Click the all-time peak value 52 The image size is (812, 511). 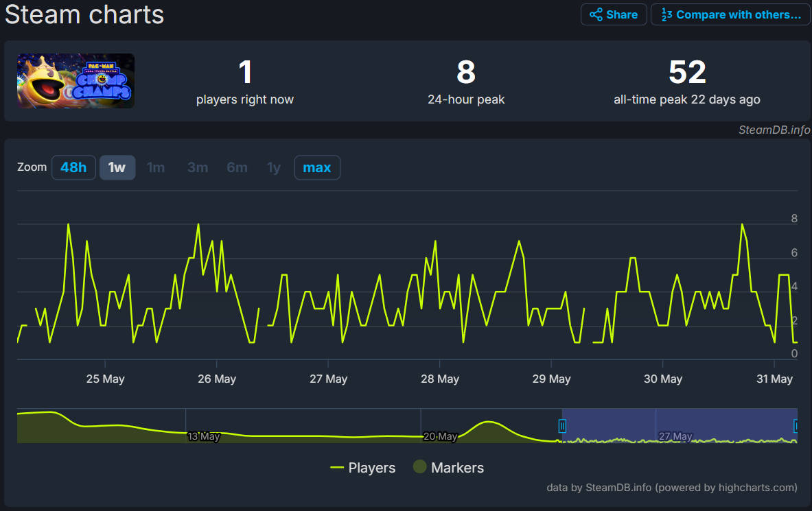point(687,72)
